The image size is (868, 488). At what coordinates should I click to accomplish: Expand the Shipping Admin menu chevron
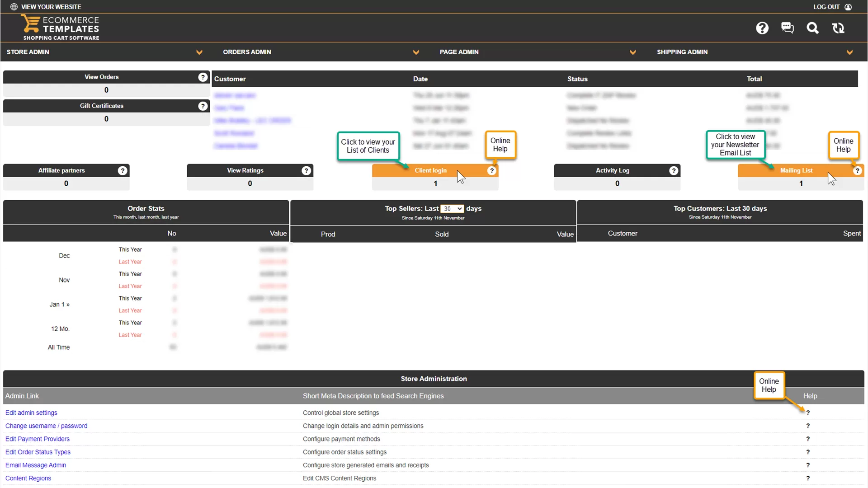click(x=849, y=52)
